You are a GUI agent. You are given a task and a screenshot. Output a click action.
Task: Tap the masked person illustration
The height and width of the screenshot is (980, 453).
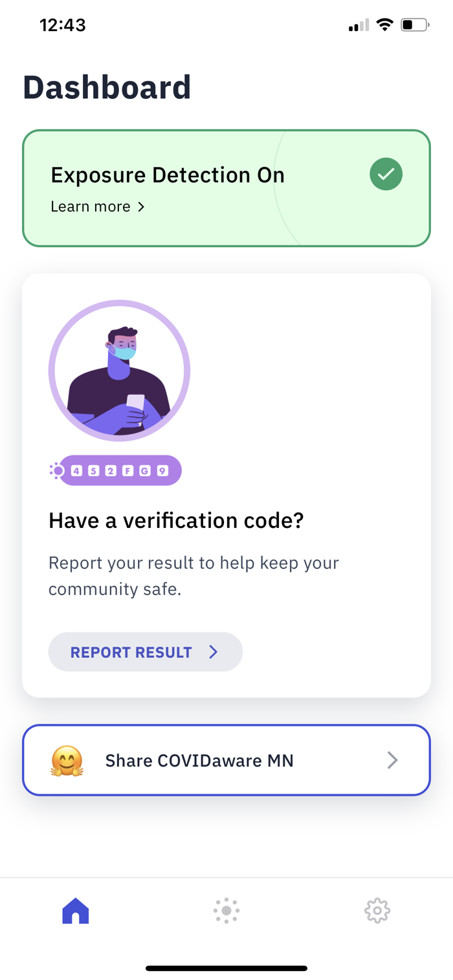119,371
